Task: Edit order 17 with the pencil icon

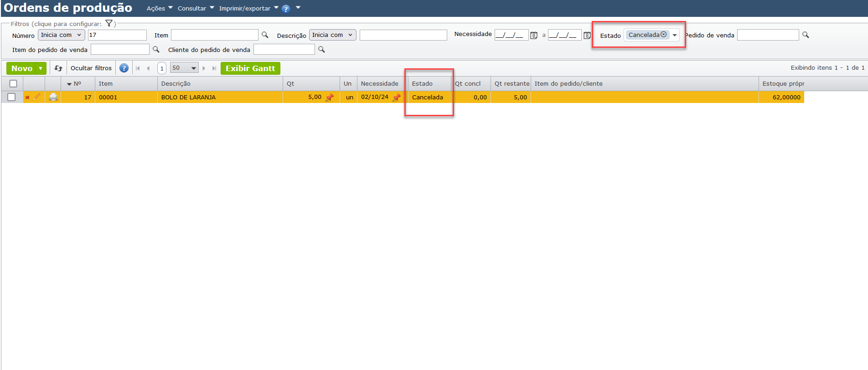Action: pyautogui.click(x=37, y=97)
